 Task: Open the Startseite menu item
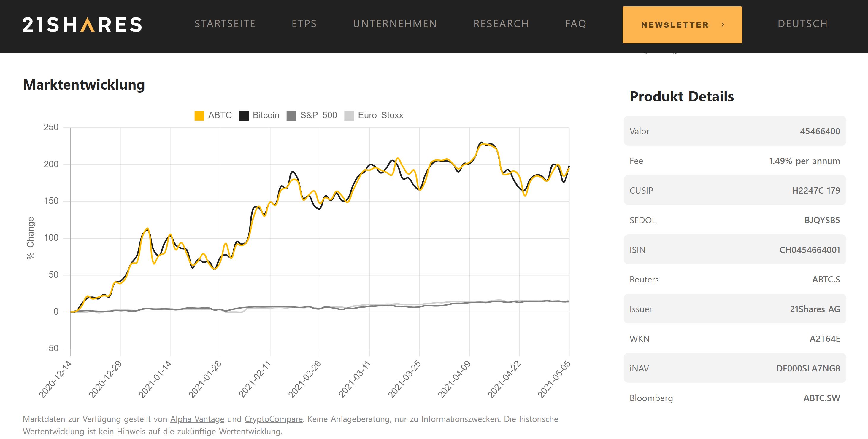[225, 24]
